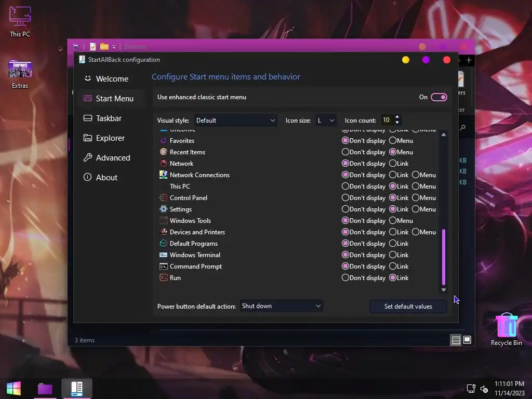Click the Explorer quick access folder icon
Image resolution: width=532 pixels, height=399 pixels.
coord(104,46)
